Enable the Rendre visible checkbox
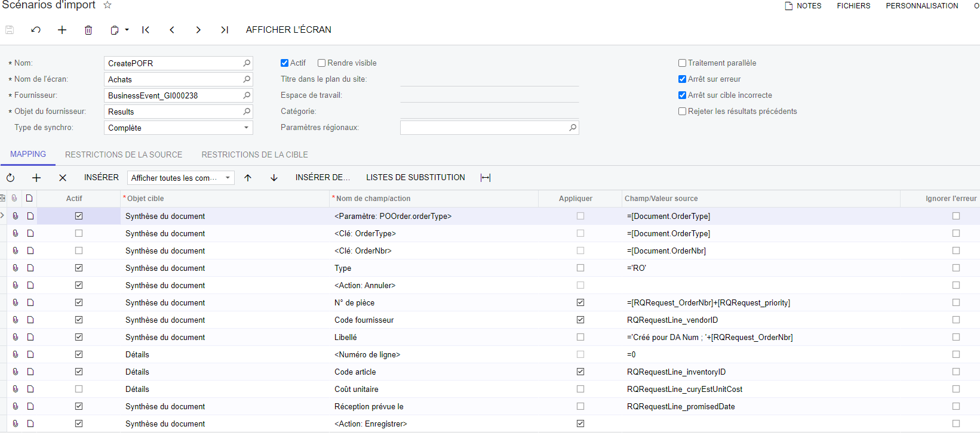Screen dimensions: 980x448 coord(322,63)
